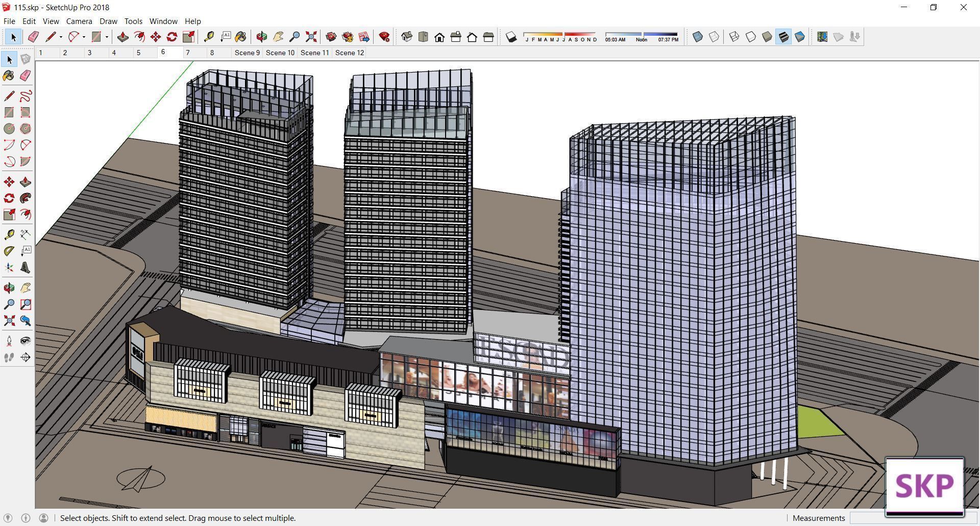The height and width of the screenshot is (526, 980).
Task: Activate the Zoom Window tool
Action: click(x=26, y=304)
